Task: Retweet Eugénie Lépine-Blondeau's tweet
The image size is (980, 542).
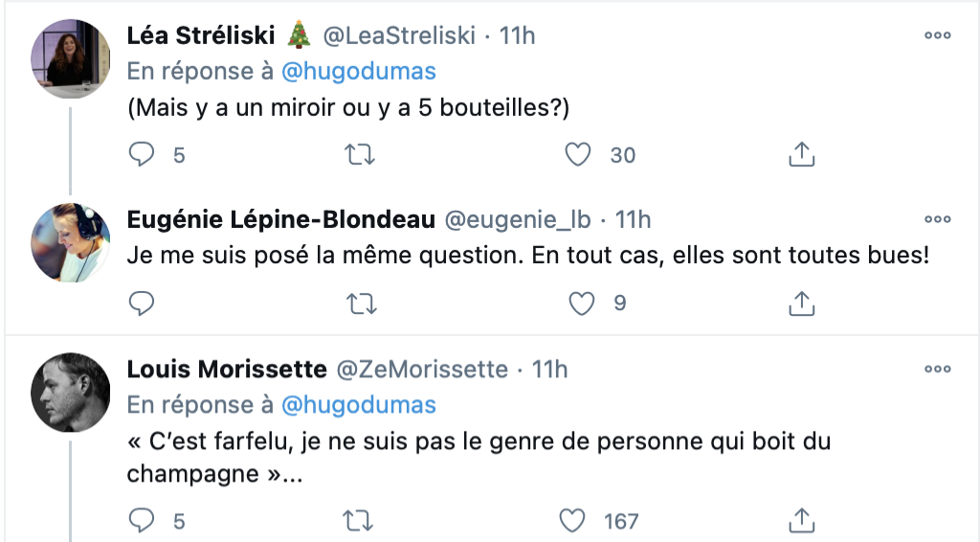Action: [x=361, y=304]
